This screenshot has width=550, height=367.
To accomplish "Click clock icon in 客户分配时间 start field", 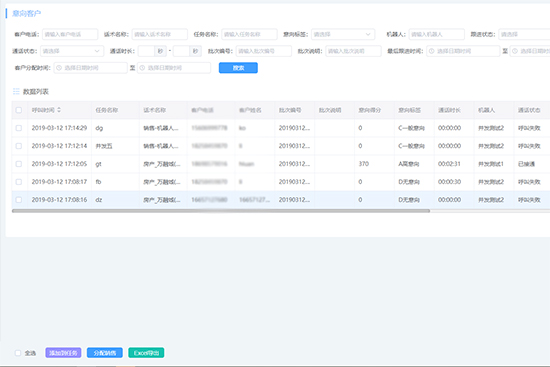I will [59, 68].
